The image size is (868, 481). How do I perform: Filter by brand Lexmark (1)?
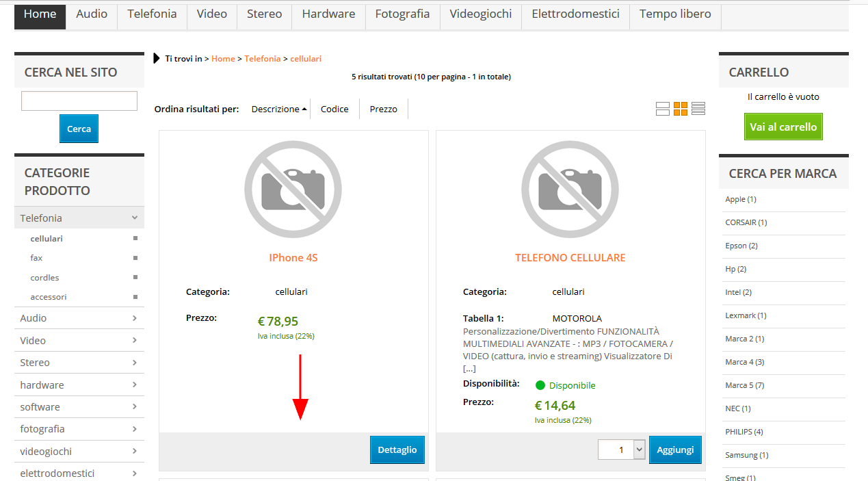pyautogui.click(x=746, y=315)
